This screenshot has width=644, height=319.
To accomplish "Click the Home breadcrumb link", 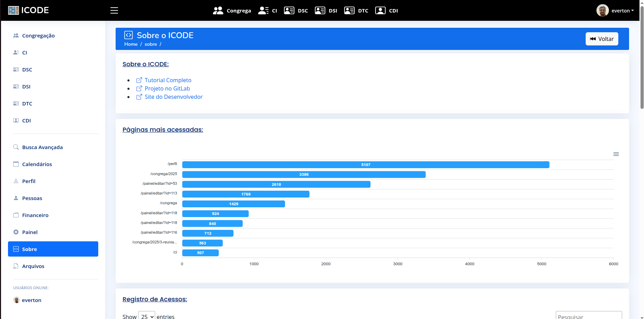I will (131, 44).
